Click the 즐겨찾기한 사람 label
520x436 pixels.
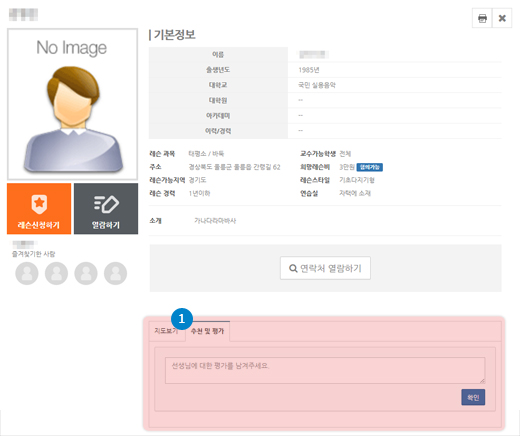tap(34, 254)
